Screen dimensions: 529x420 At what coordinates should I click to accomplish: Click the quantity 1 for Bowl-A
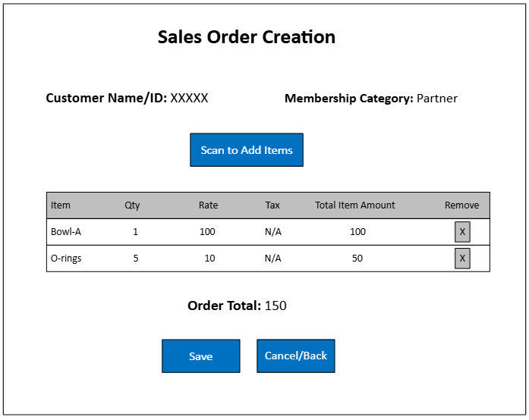point(136,232)
